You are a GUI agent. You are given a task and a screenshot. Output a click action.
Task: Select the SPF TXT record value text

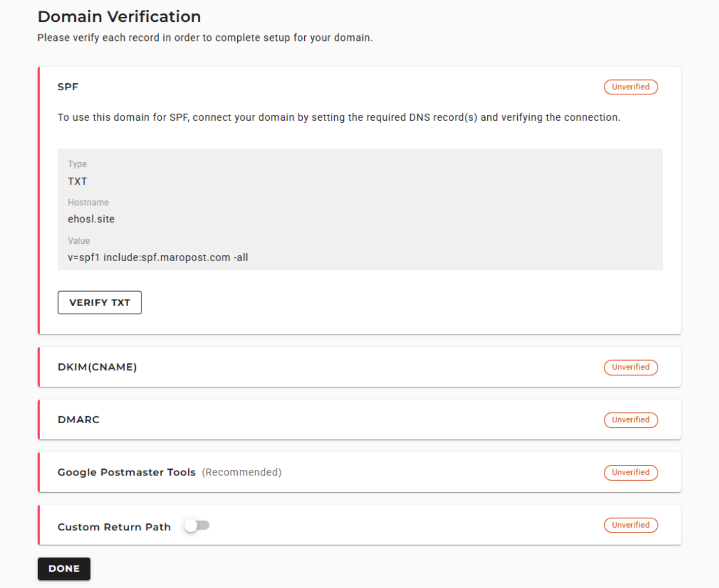[158, 257]
